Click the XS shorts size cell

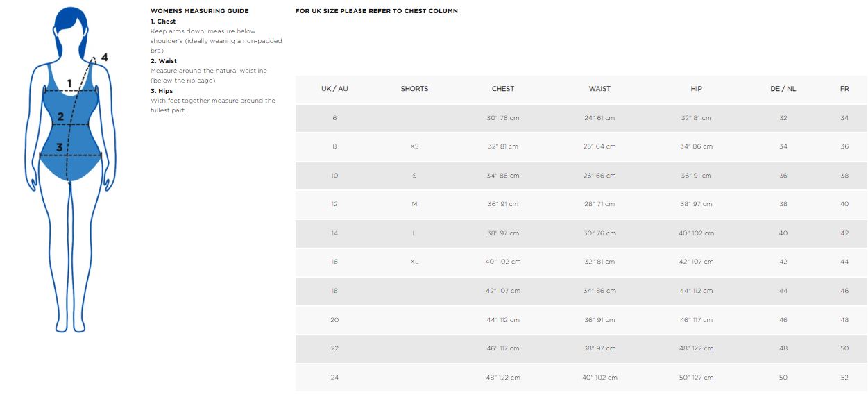414,146
